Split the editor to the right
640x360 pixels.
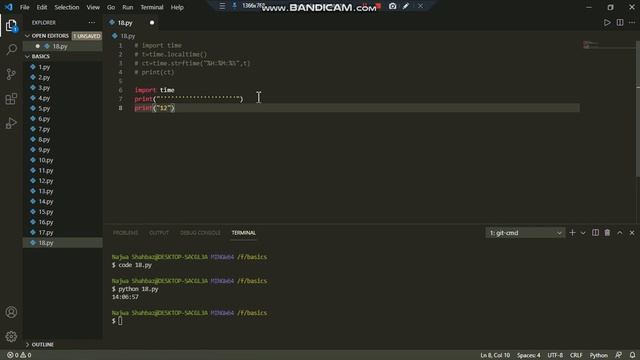coord(620,23)
